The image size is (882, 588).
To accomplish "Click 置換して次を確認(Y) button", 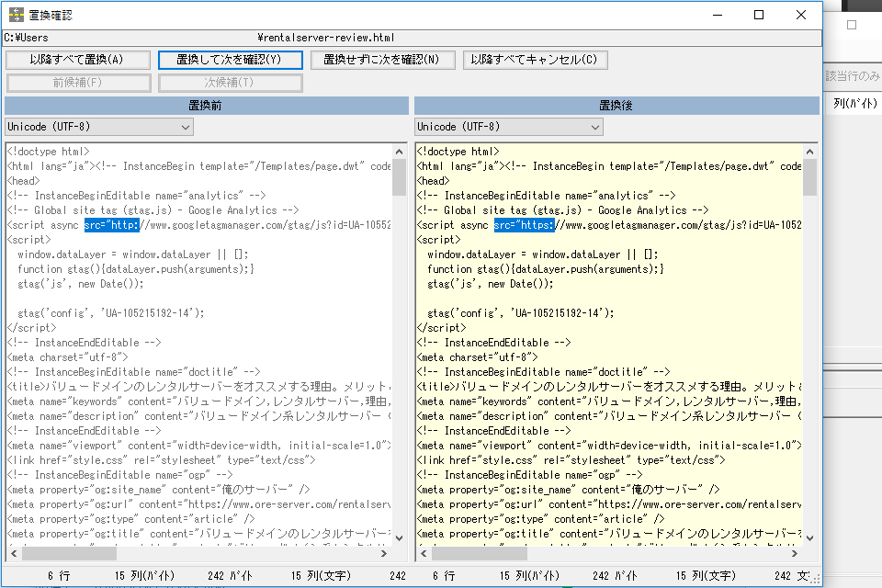I will coord(230,60).
